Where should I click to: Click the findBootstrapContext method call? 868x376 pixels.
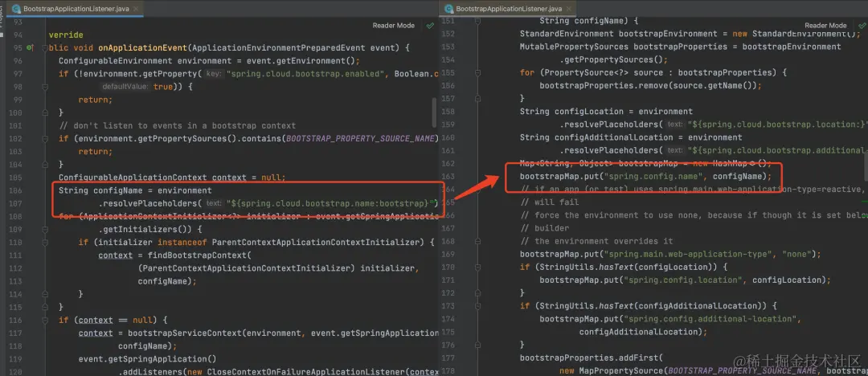(x=197, y=255)
